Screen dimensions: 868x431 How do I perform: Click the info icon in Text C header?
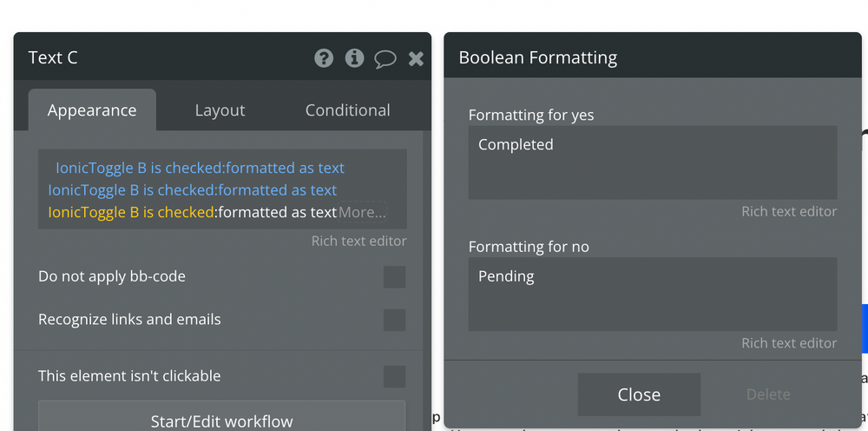(x=355, y=58)
